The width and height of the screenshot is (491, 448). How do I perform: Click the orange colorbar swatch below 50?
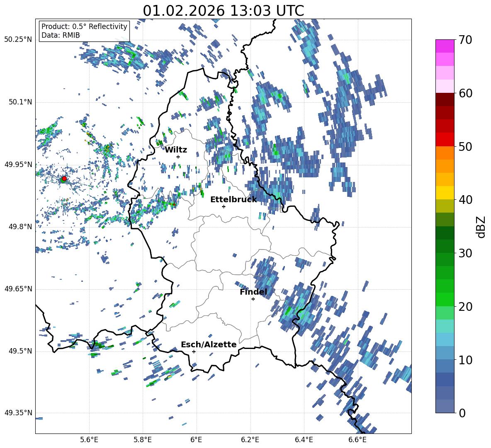[x=445, y=153]
